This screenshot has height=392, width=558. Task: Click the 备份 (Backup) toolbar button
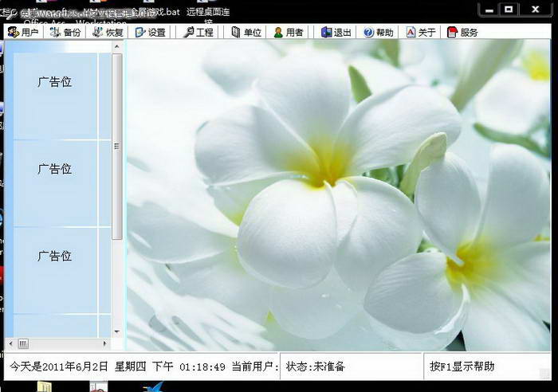65,33
